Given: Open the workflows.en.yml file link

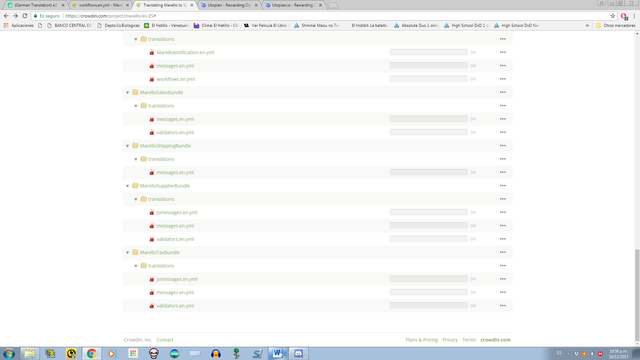Looking at the screenshot, I should 176,79.
